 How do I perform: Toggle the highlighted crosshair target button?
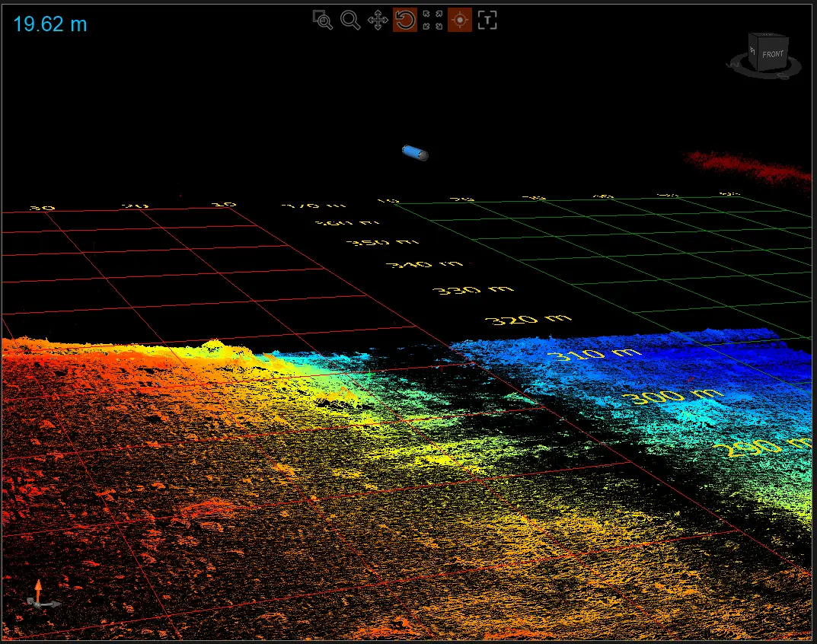pos(460,20)
